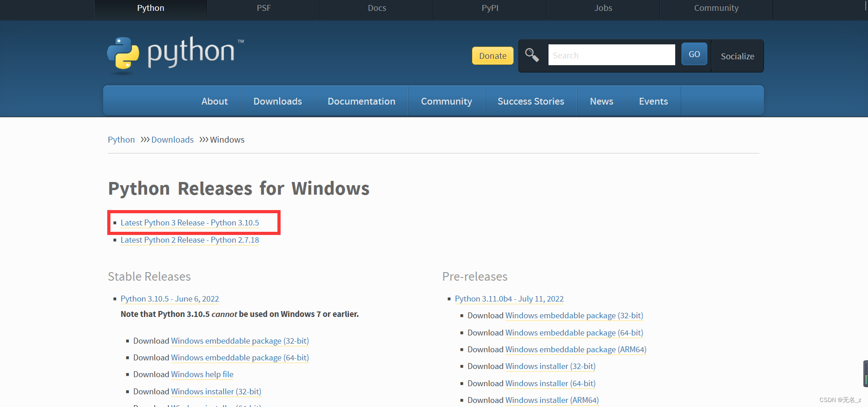
Task: Download stable Windows embeddable package (64-bit)
Action: coord(240,358)
